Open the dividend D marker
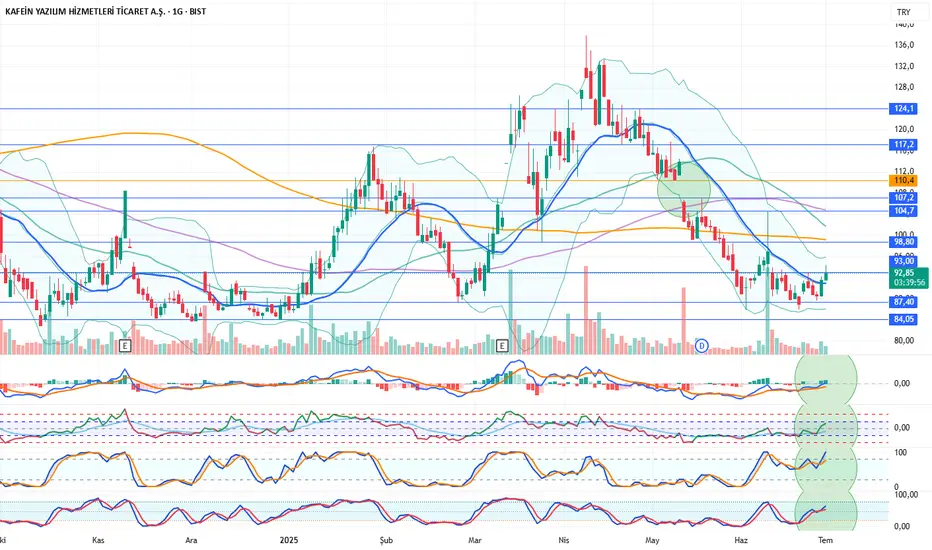932x550 pixels. point(702,345)
